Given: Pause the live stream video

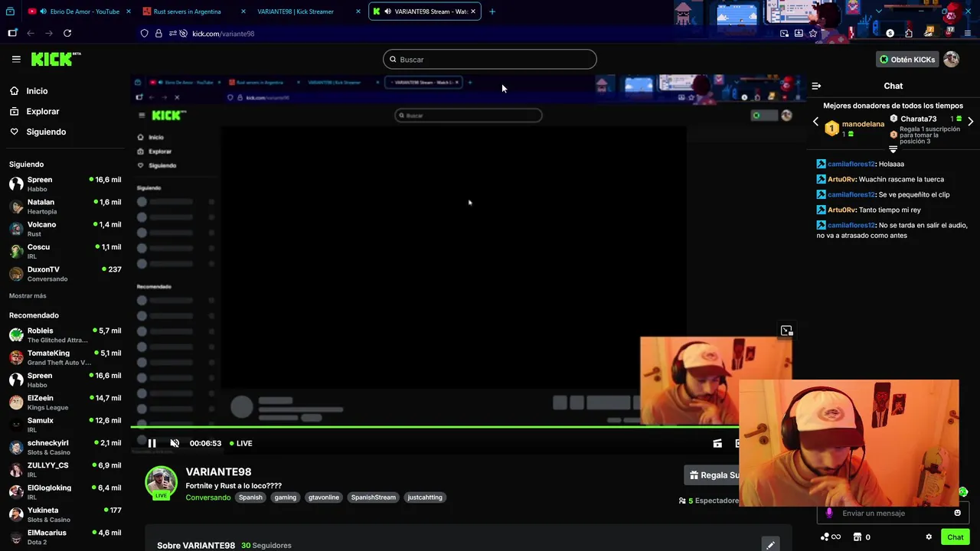Looking at the screenshot, I should pos(152,443).
